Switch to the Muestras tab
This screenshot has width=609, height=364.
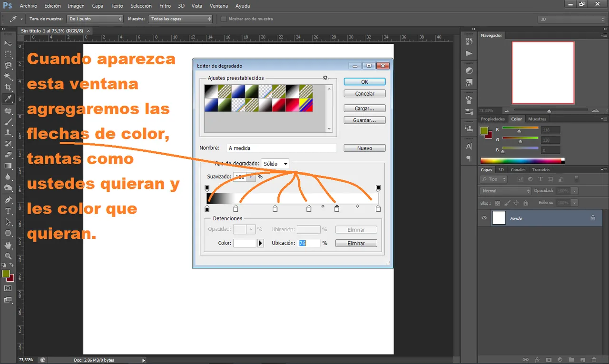pyautogui.click(x=537, y=119)
